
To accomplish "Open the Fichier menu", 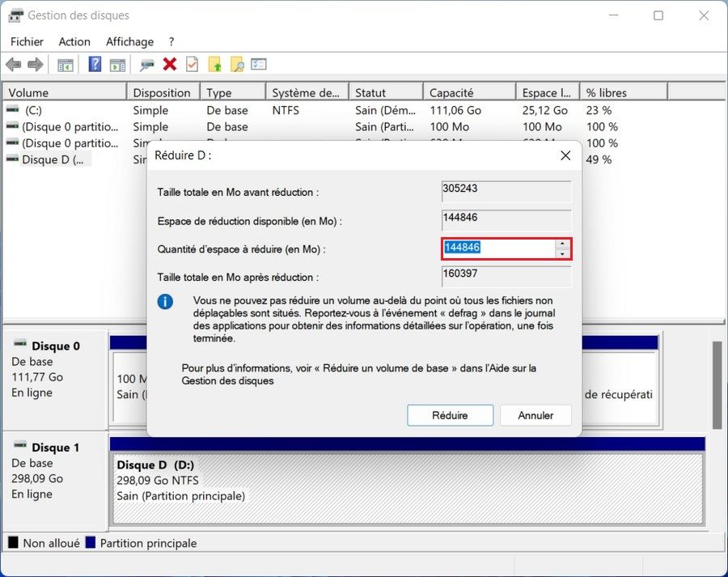I will (x=27, y=41).
